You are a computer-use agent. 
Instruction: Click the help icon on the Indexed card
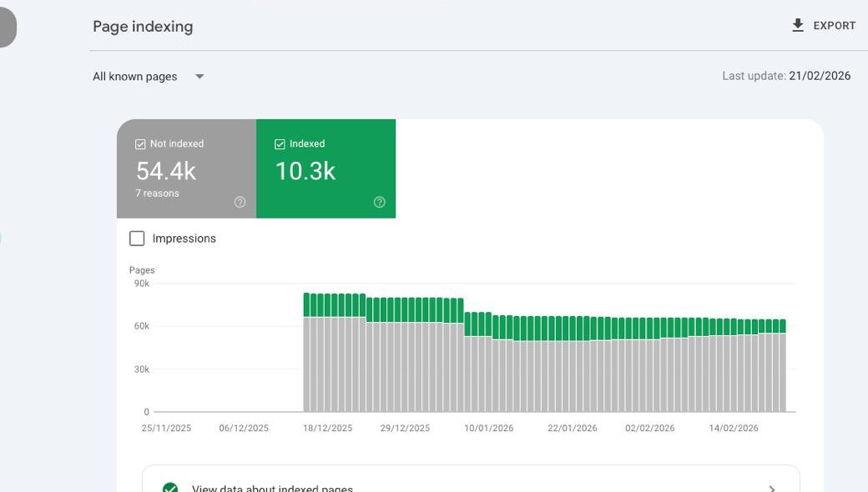tap(379, 202)
